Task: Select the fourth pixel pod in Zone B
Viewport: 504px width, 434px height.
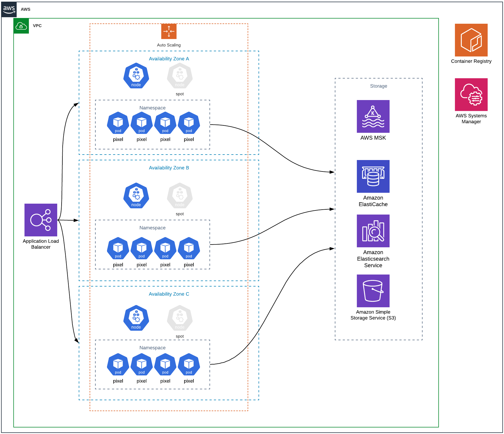Action: (x=189, y=248)
